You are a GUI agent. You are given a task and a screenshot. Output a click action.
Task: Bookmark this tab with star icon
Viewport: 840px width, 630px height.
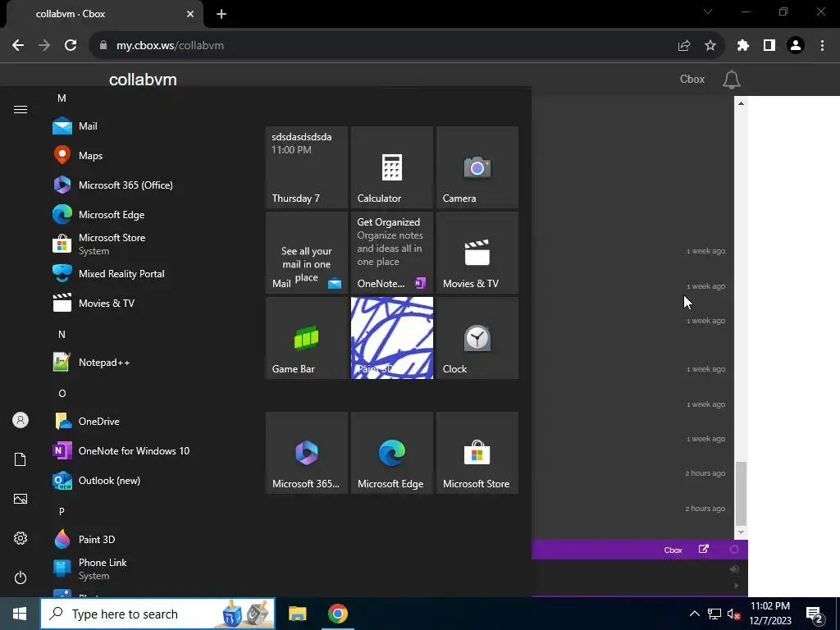(710, 46)
